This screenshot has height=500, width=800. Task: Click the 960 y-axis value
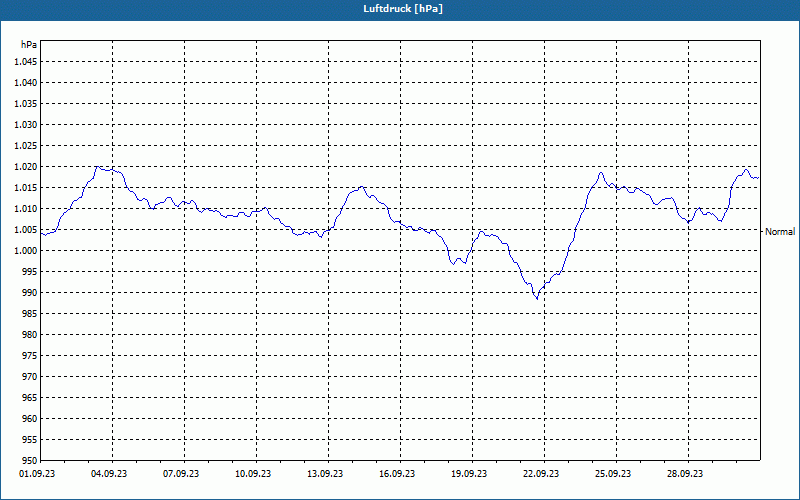click(30, 419)
